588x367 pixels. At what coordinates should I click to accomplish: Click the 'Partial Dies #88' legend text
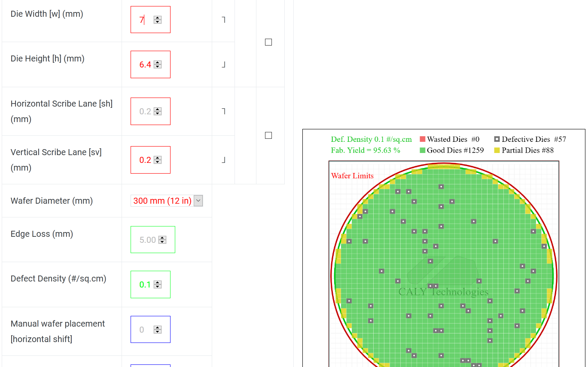[528, 150]
